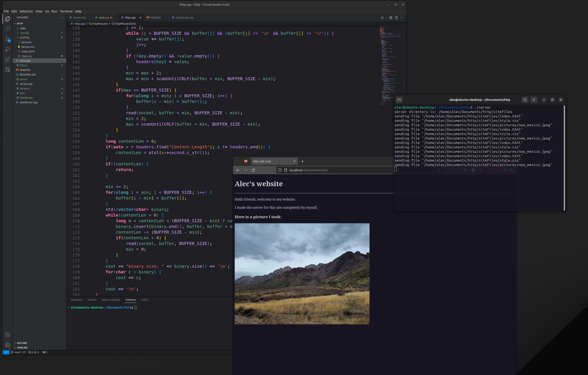
Task: Open the Help menu
Action: (78, 11)
